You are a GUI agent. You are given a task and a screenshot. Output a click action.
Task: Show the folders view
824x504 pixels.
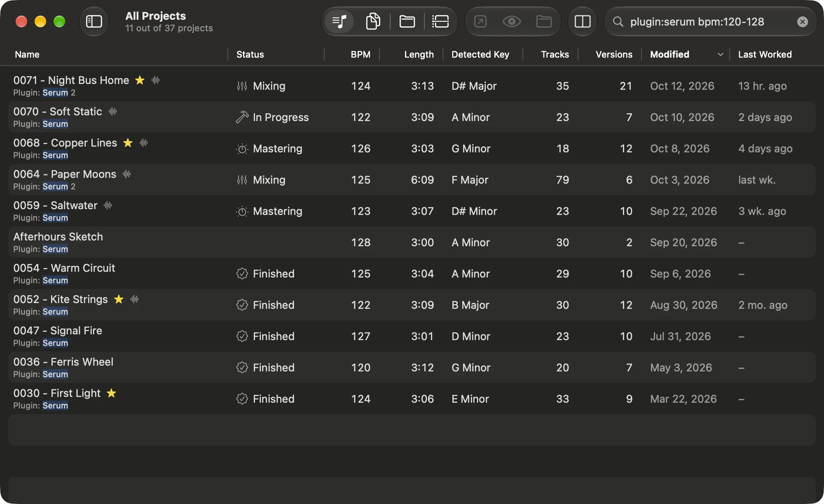(407, 21)
